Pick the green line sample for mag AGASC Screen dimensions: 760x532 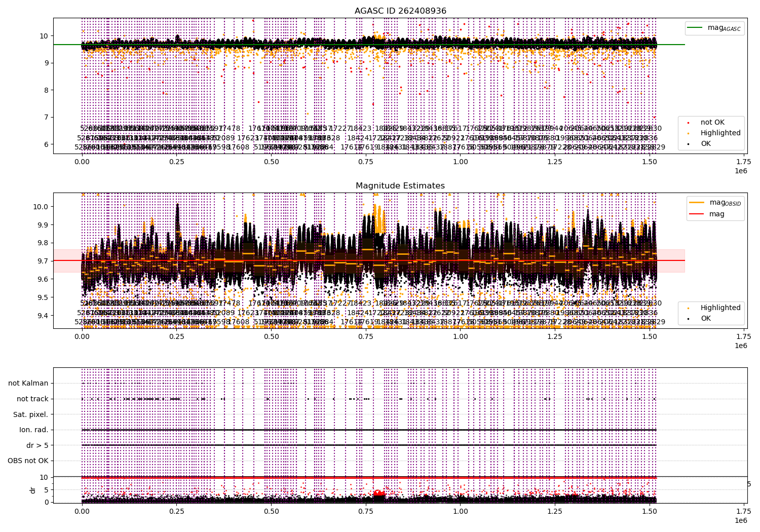coord(695,28)
